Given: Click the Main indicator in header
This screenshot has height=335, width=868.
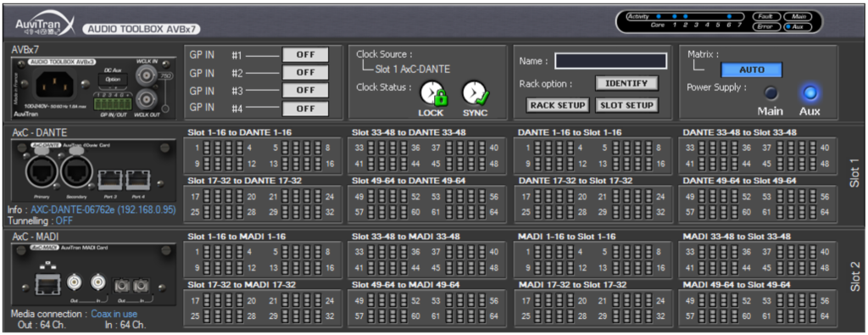Looking at the screenshot, I should click(x=798, y=17).
